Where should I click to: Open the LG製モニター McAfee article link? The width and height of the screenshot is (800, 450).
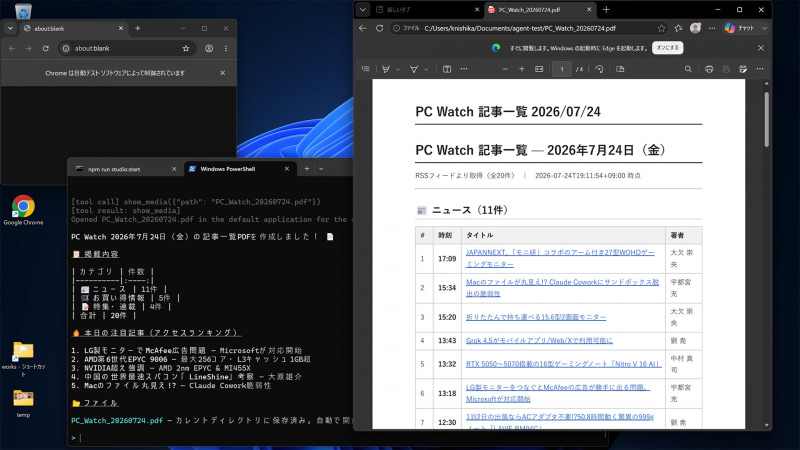click(x=558, y=393)
